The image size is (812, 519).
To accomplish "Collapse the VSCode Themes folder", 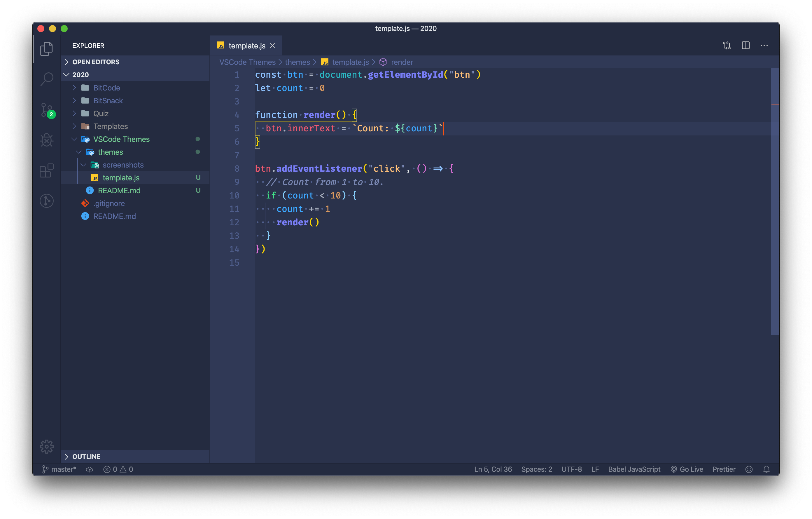I will pyautogui.click(x=121, y=139).
